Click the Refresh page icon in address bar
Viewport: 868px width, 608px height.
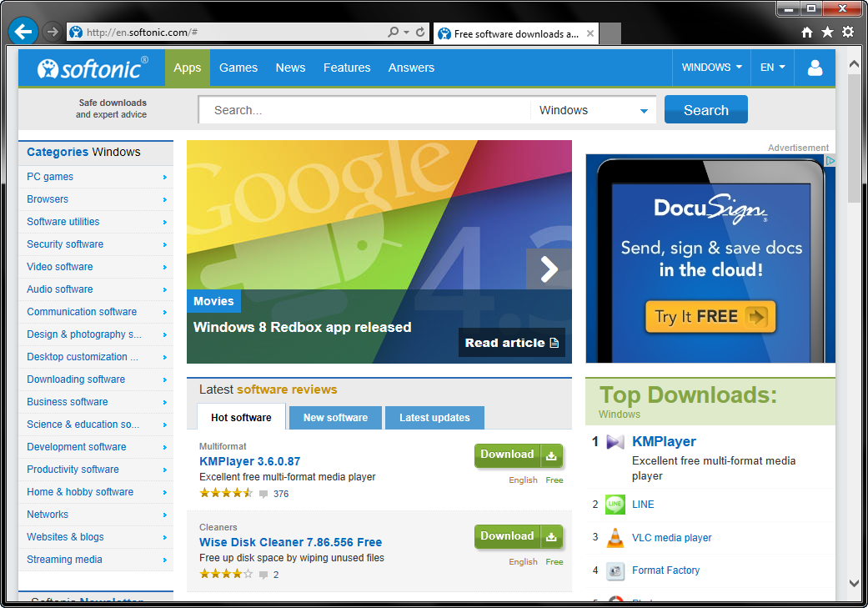(420, 33)
